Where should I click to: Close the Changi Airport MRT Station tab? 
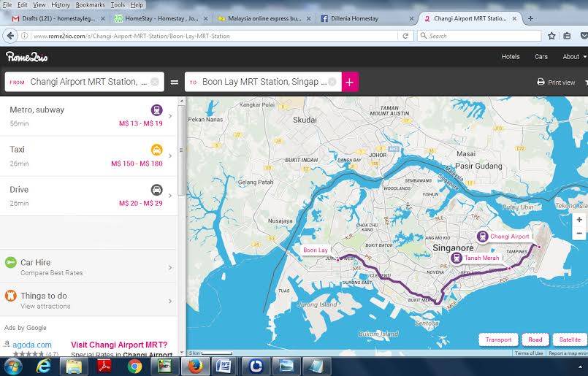tap(514, 18)
